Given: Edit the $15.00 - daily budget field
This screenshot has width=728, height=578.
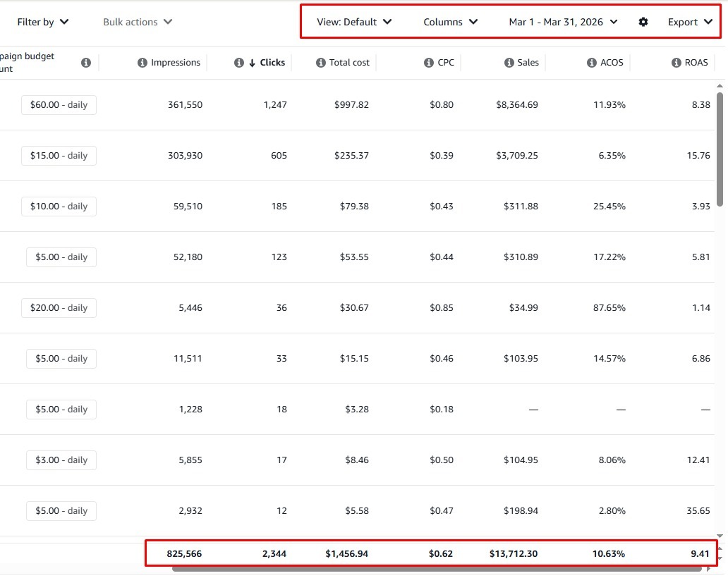Looking at the screenshot, I should [x=59, y=155].
